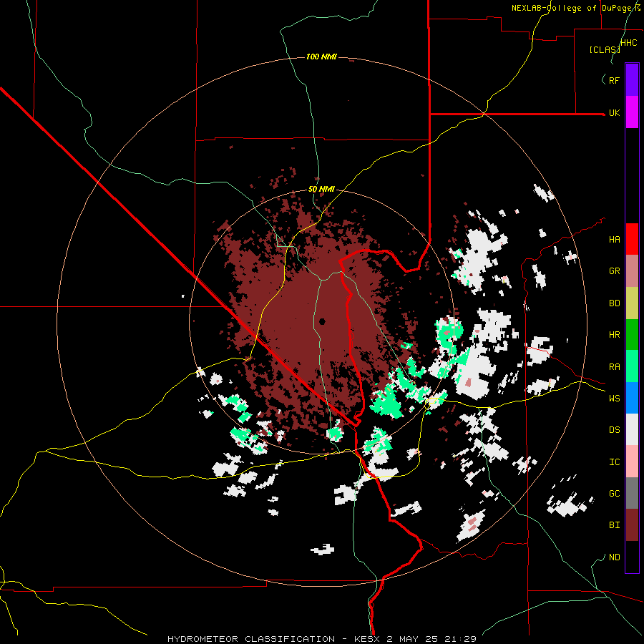Viewport: 644px width, 644px height.
Task: Click the BD yellow legend block
Action: click(x=632, y=303)
